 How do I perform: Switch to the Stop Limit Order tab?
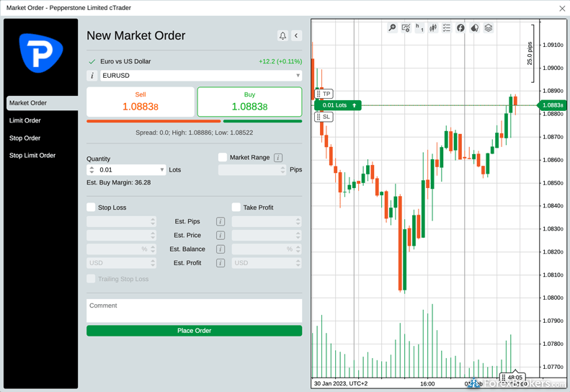[x=32, y=156]
